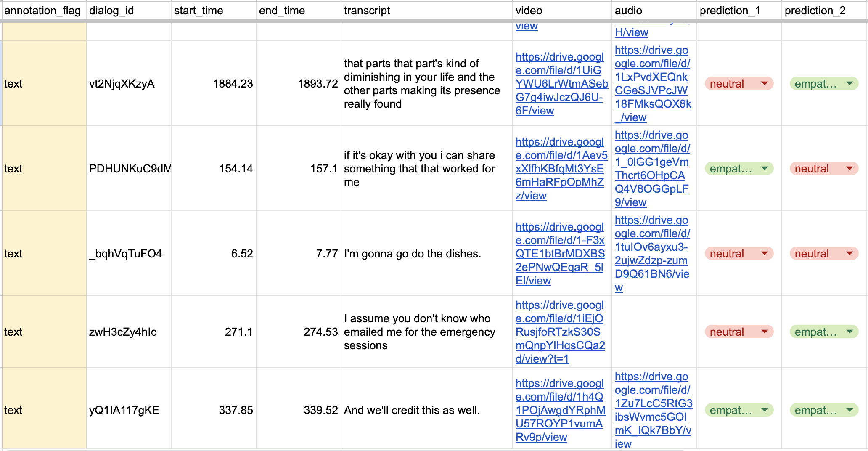Screen dimensions: 868x451
Task: Open the audio link for yQ1IA117gKE
Action: coord(654,410)
